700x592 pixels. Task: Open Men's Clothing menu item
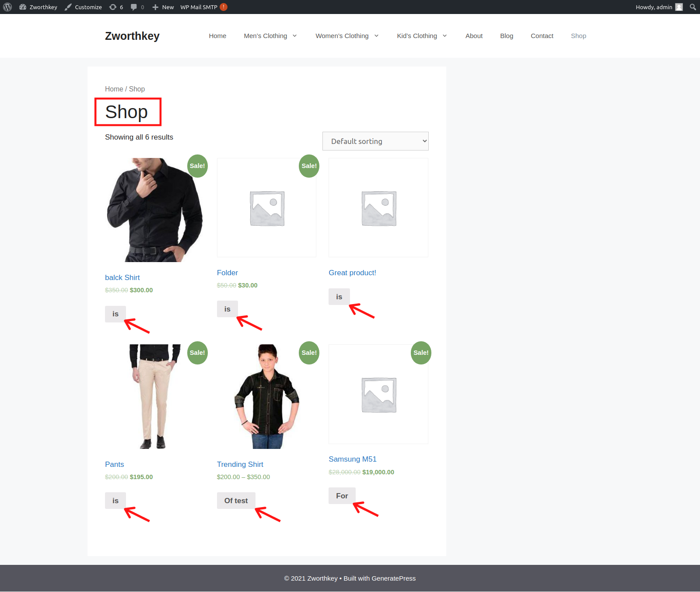[266, 36]
